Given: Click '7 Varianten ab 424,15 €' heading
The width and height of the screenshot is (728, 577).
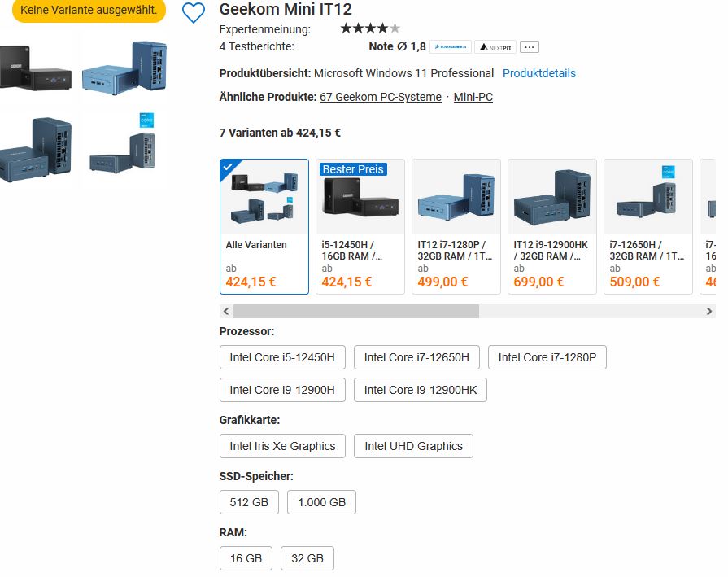Looking at the screenshot, I should (280, 133).
